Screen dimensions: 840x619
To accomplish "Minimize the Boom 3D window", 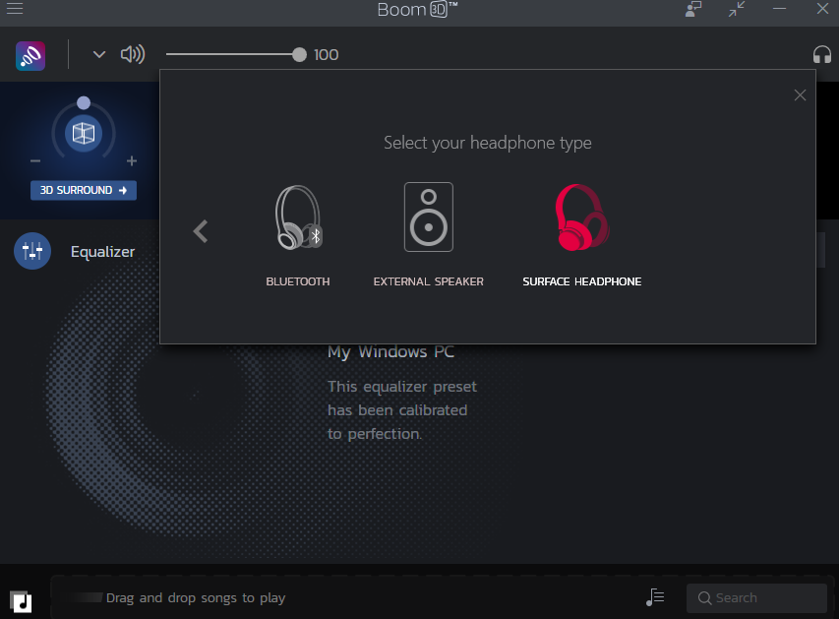I will 779,9.
